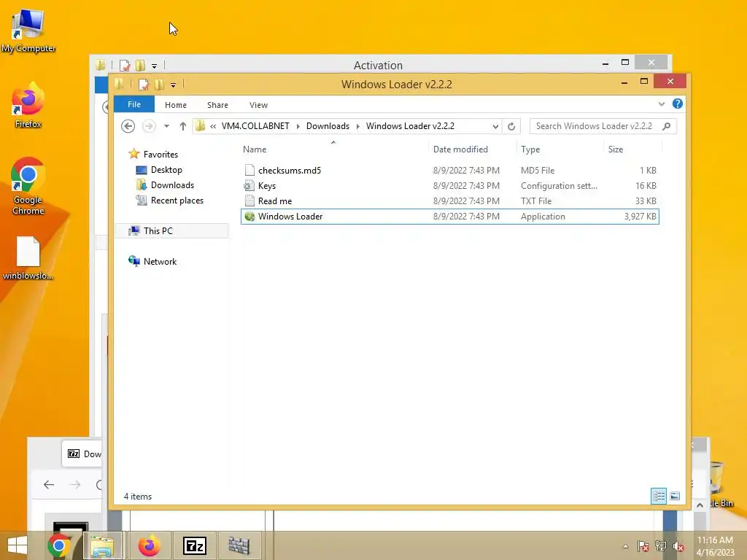Open Firefox desktop shortcut
The width and height of the screenshot is (747, 560).
pos(28,106)
